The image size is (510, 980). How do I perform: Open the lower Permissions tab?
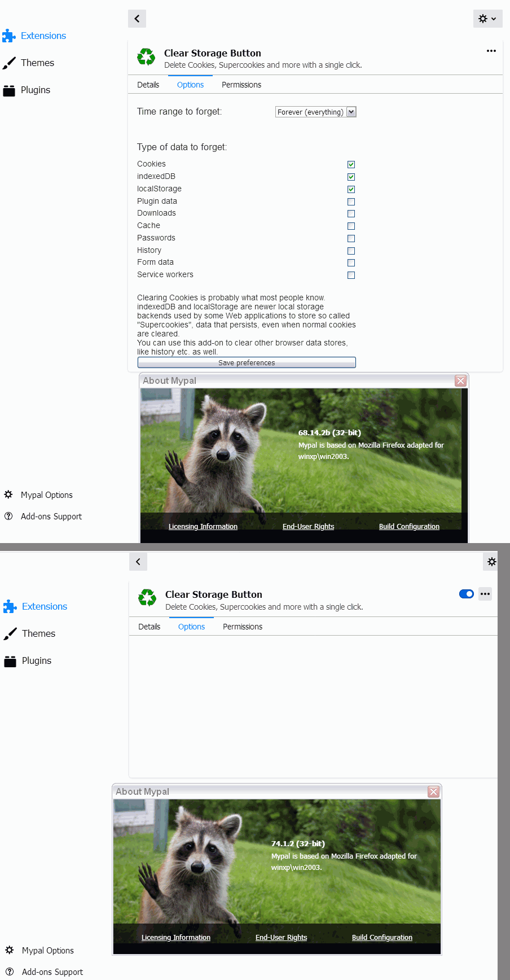[x=243, y=627]
